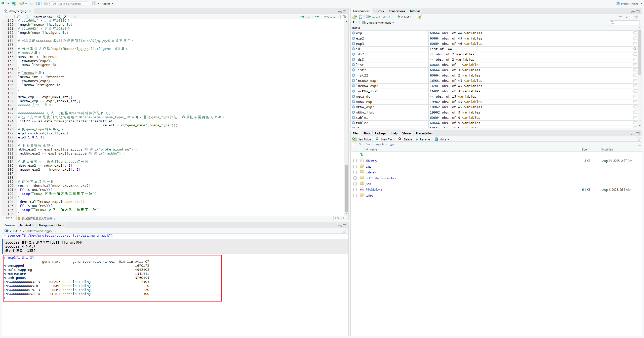Check the json folder checkbox
Viewport: 644px width, 338px height.
pyautogui.click(x=355, y=184)
